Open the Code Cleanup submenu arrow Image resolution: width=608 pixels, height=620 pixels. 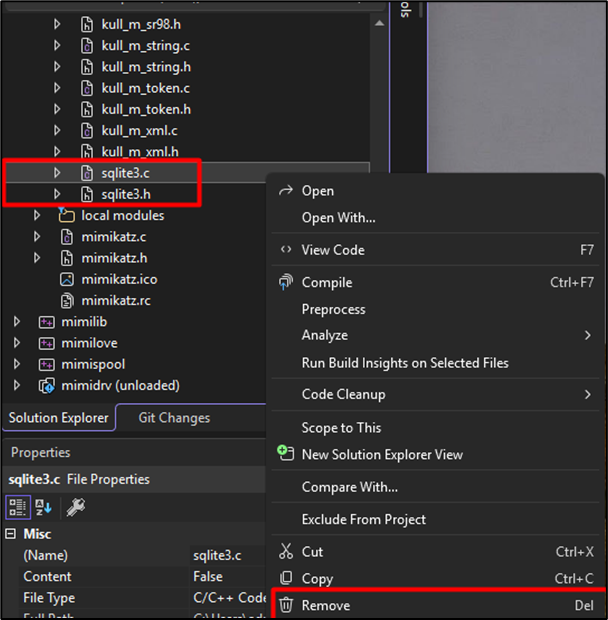(x=587, y=394)
